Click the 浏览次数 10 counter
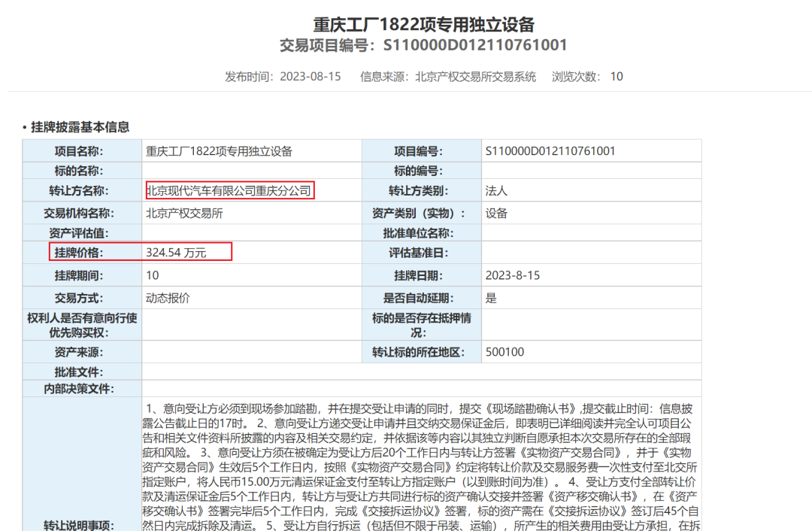812x531 pixels. click(587, 77)
